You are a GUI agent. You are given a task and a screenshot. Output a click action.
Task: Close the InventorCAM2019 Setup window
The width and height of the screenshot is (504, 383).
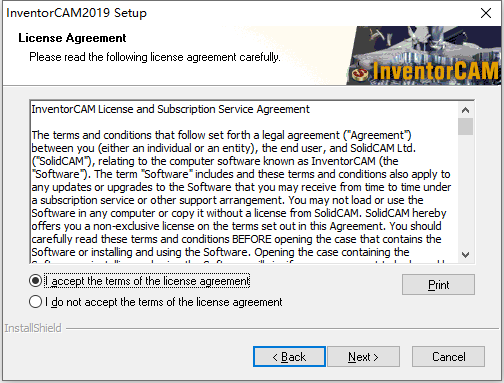(486, 13)
